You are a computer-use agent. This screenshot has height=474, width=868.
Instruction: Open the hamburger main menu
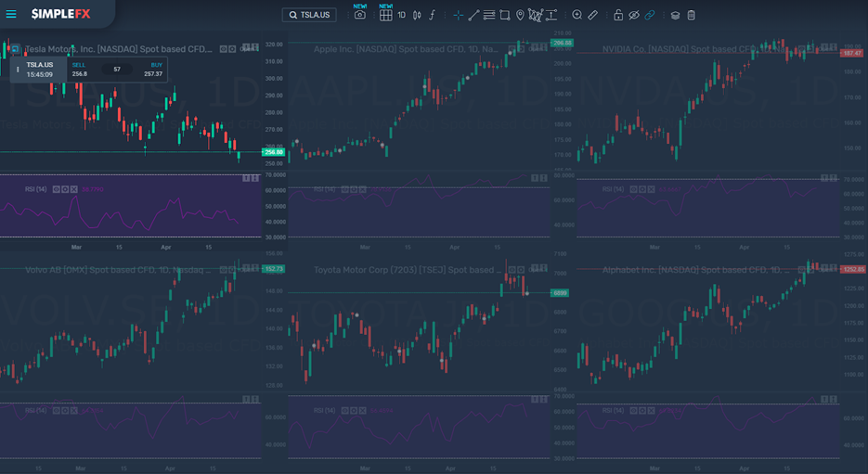click(x=11, y=15)
